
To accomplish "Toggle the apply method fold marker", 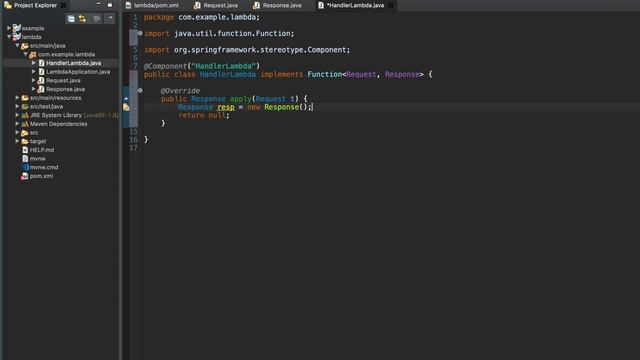I will pos(140,90).
